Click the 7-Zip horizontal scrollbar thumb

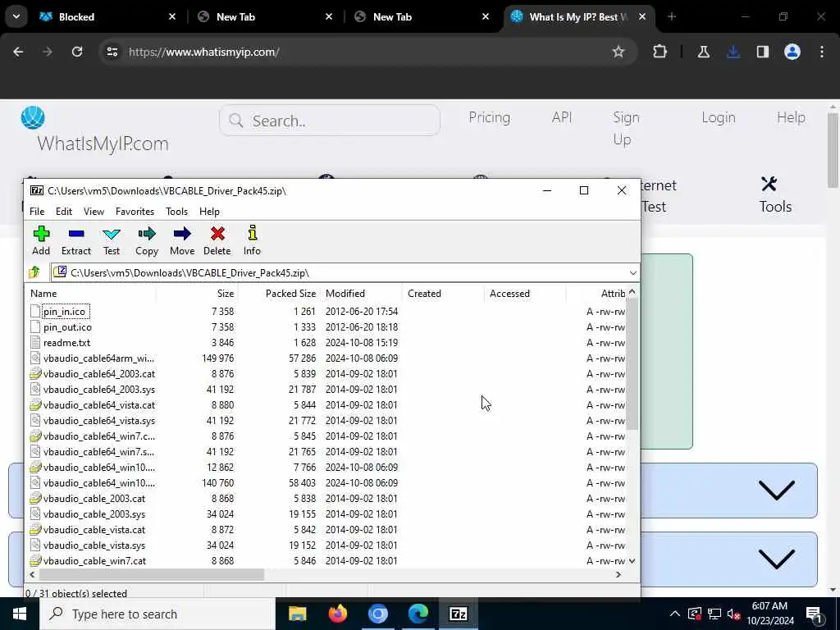(x=152, y=574)
